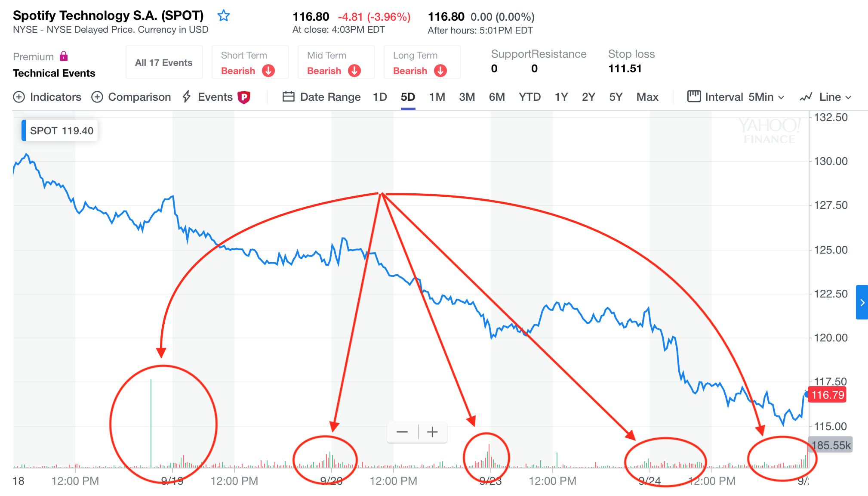Click the Premium lock icon
Viewport: 868px width, 496px height.
coord(64,56)
